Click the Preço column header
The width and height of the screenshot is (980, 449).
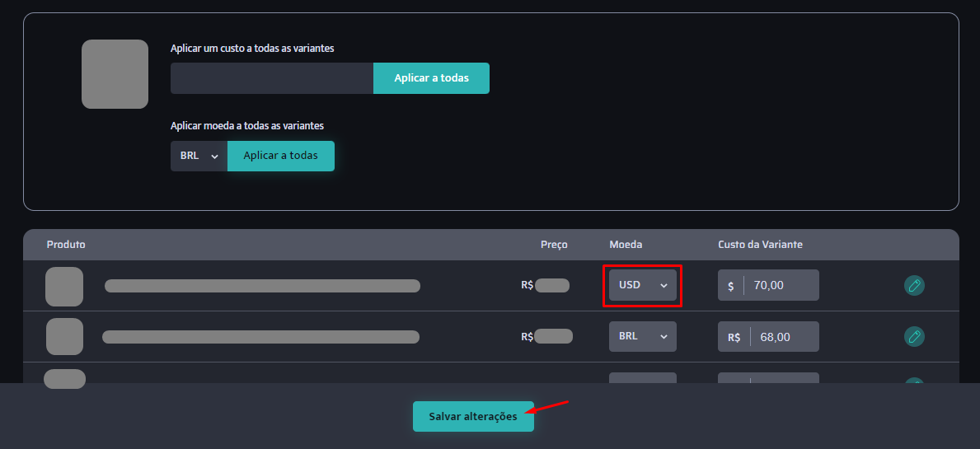pyautogui.click(x=554, y=245)
